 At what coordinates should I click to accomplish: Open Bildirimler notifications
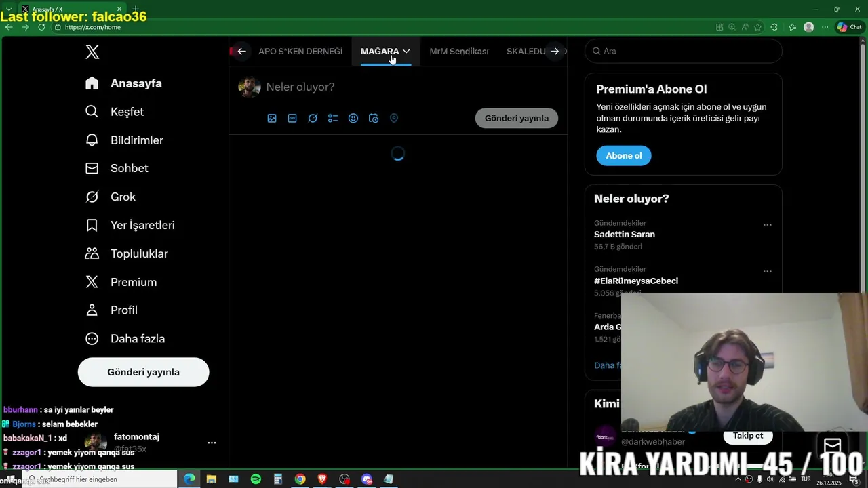[x=124, y=140]
